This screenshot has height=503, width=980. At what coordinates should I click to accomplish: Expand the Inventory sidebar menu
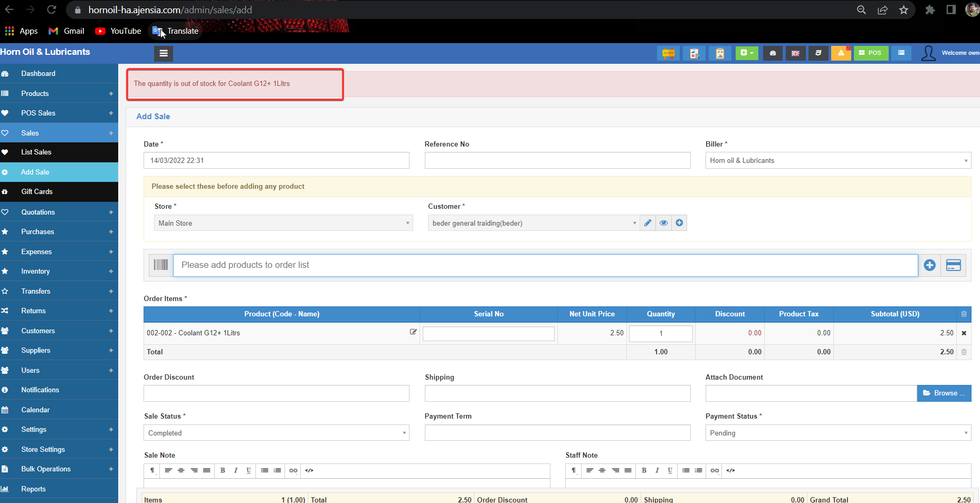click(x=59, y=271)
